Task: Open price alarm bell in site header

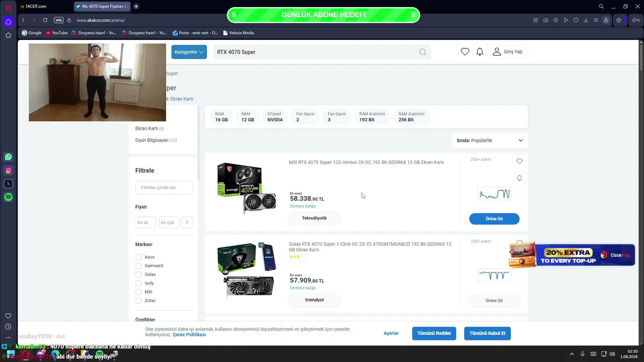Action: click(480, 52)
